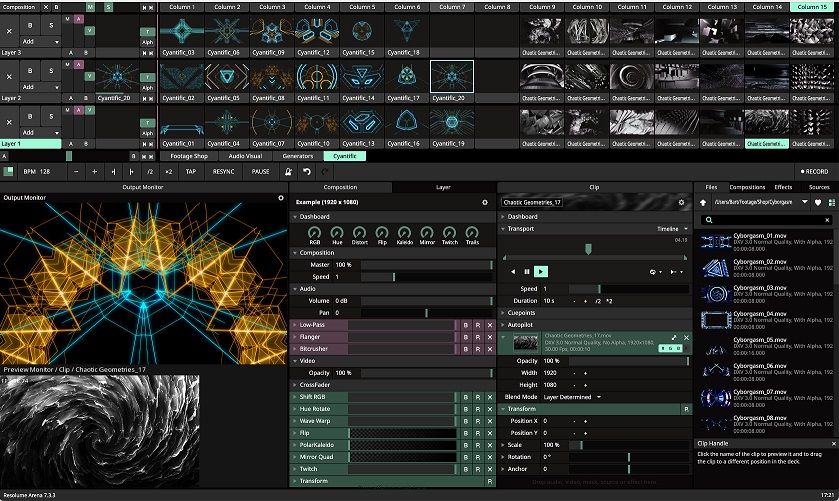Open Output Monitor settings gear
This screenshot has width=839, height=501.
(281, 198)
